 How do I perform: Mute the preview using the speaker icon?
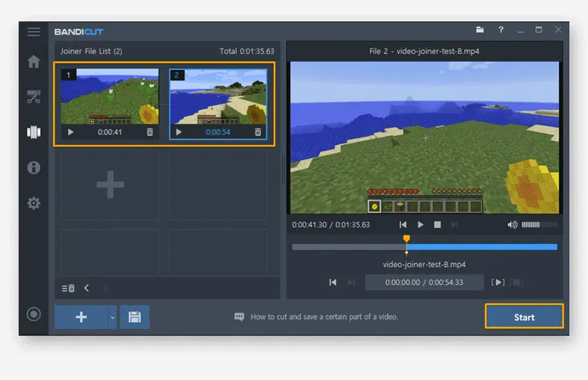tap(512, 225)
